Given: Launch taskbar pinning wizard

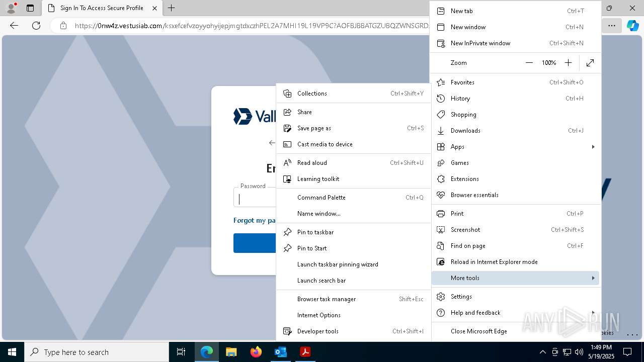Looking at the screenshot, I should (354, 264).
